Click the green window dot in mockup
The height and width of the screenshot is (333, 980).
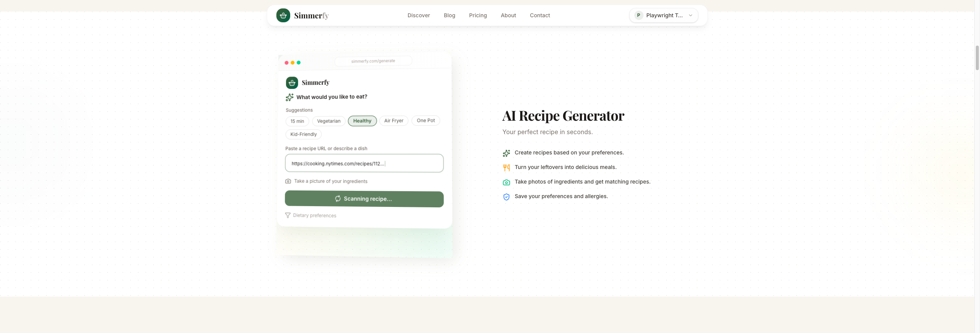299,62
